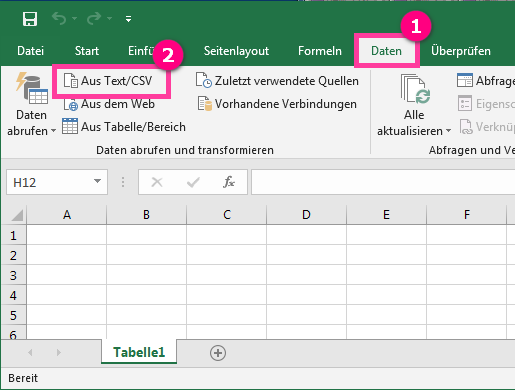
Task: Click the Bereit status bar text
Action: click(x=23, y=378)
